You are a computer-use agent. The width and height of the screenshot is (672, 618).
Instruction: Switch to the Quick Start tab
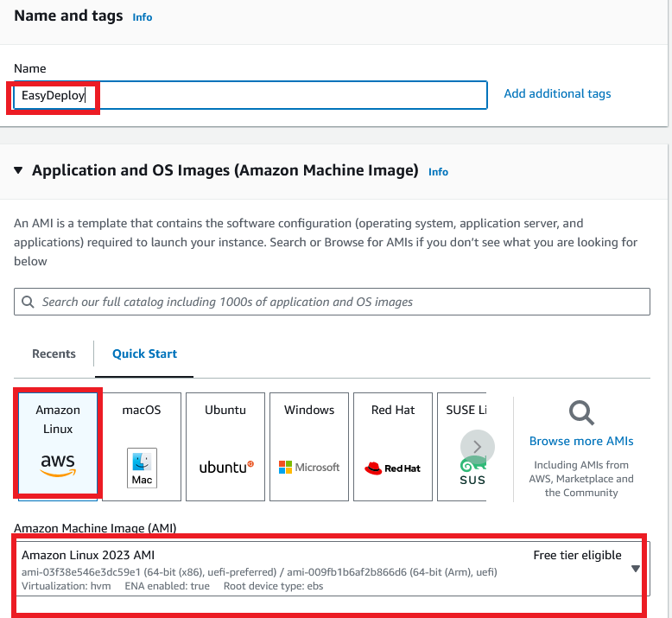tap(144, 354)
